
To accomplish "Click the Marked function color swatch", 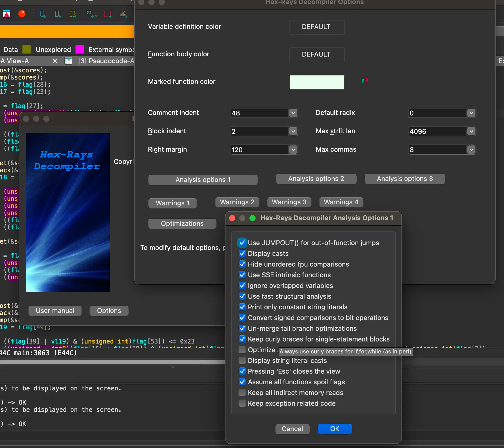I will pyautogui.click(x=317, y=82).
